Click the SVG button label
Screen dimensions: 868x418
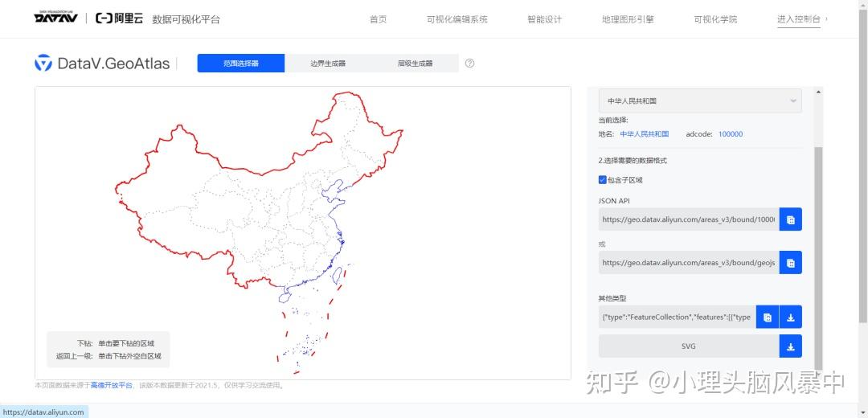point(689,346)
